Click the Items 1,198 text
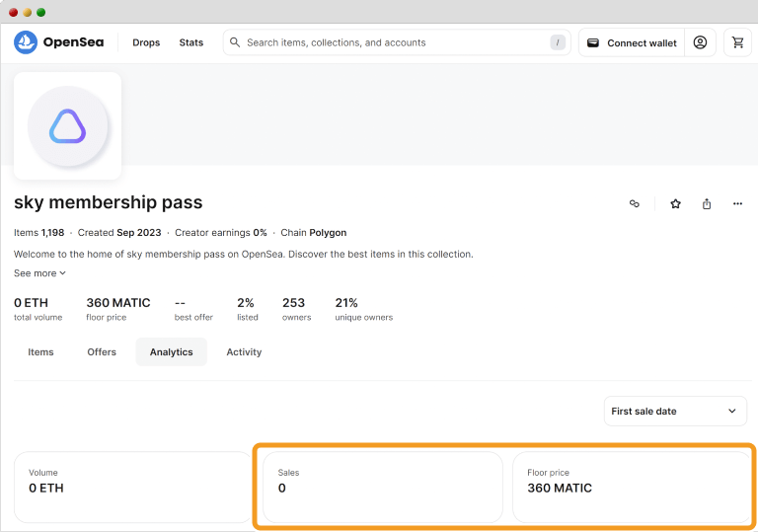The image size is (758, 532). [38, 233]
